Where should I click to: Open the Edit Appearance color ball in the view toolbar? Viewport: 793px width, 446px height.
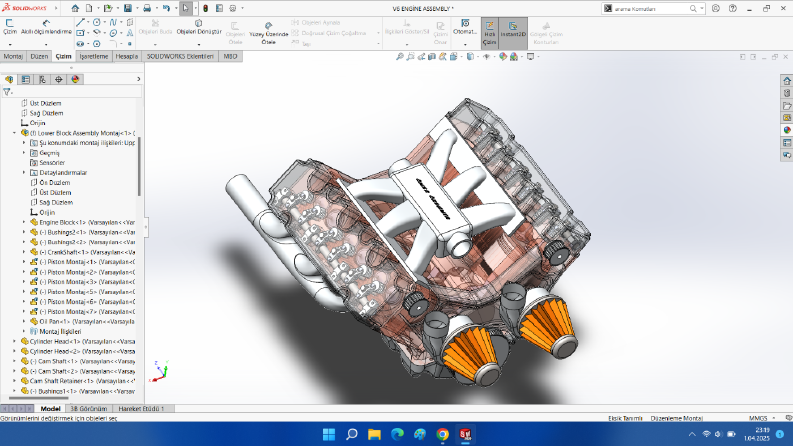click(503, 57)
